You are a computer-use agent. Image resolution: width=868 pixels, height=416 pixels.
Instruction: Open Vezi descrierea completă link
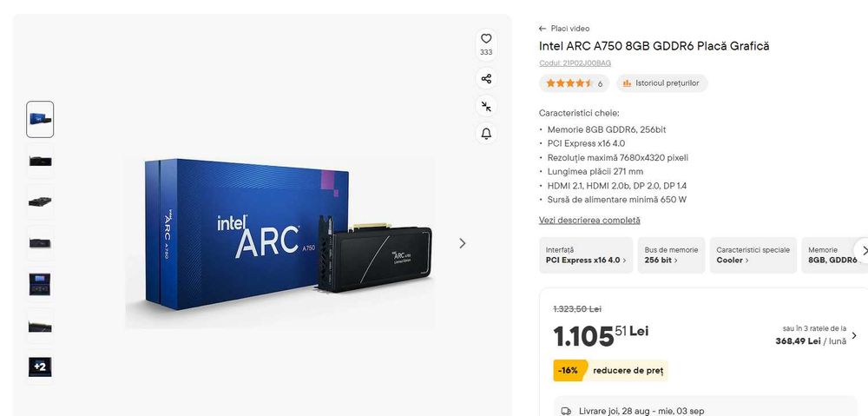tap(589, 221)
